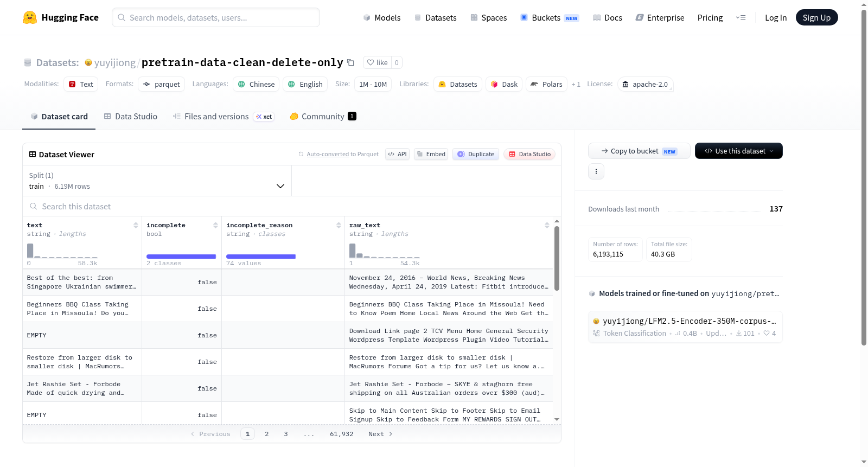Viewport: 868px width, 467px height.
Task: Sort the text column
Action: (x=136, y=225)
